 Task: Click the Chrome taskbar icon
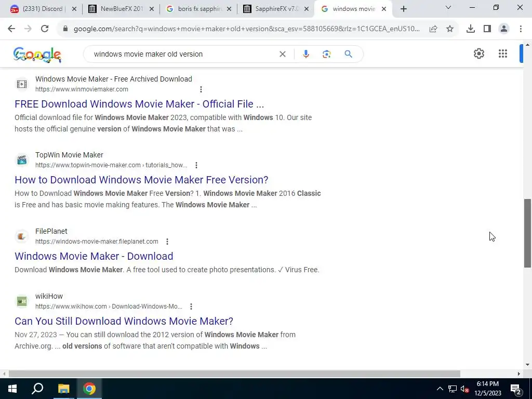tap(89, 389)
